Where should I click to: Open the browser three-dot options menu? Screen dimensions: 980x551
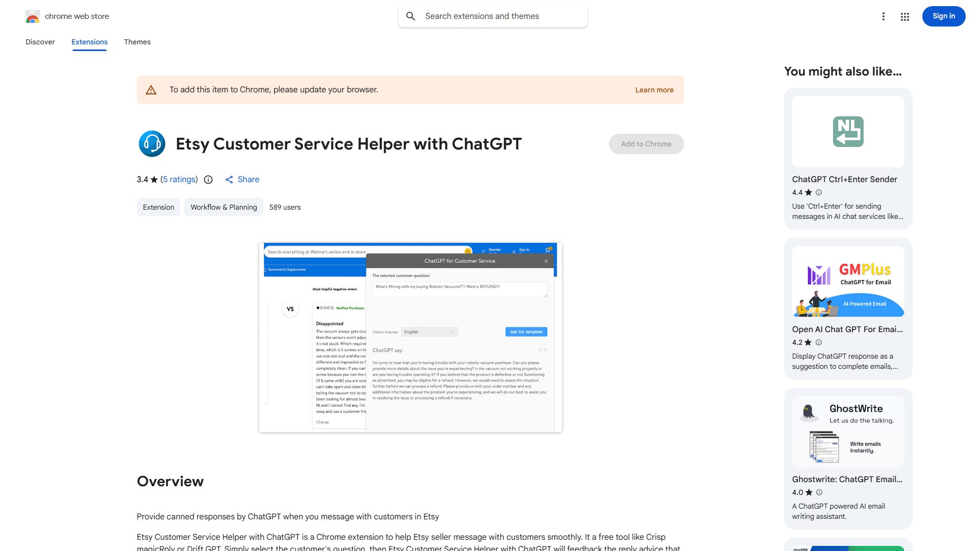pos(884,16)
